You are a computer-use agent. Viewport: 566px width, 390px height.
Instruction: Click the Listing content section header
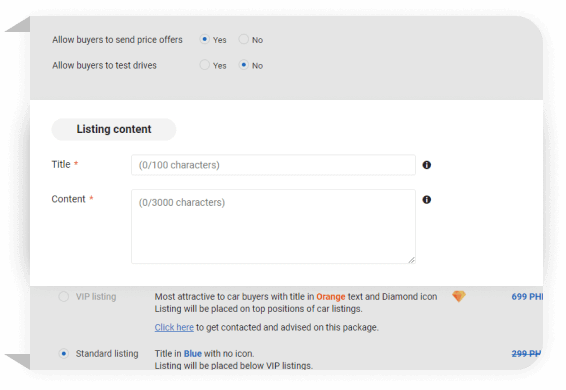(114, 129)
